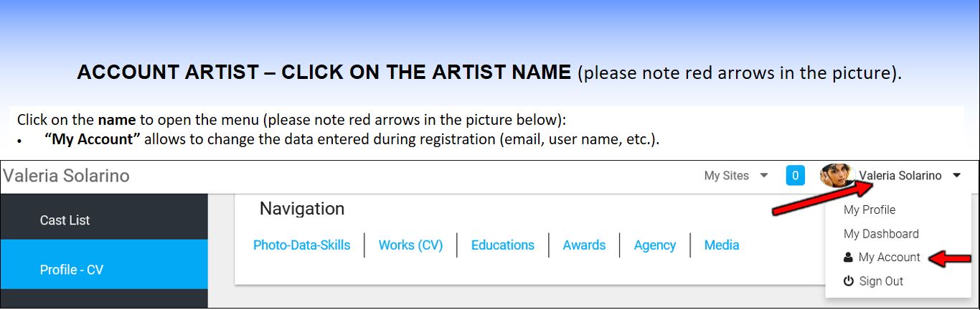Expand the My Sites dropdown arrow
Screen dimensions: 980x310
[x=764, y=176]
